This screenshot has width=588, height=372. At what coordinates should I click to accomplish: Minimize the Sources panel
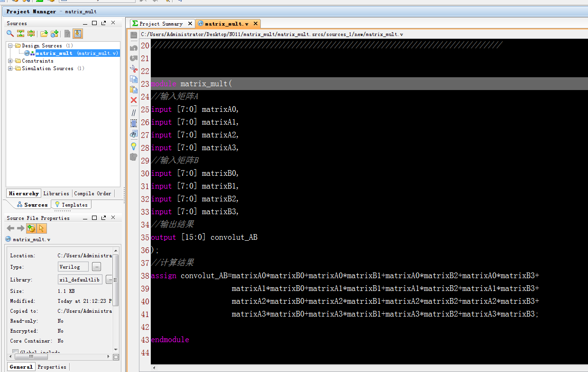tap(85, 23)
